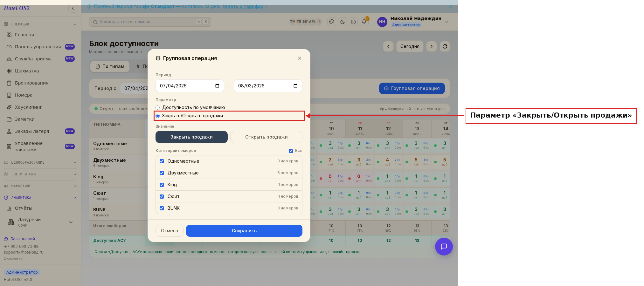Viewport: 644px width, 286px height.
Task: Go to previous period arrow
Action: coord(388,46)
